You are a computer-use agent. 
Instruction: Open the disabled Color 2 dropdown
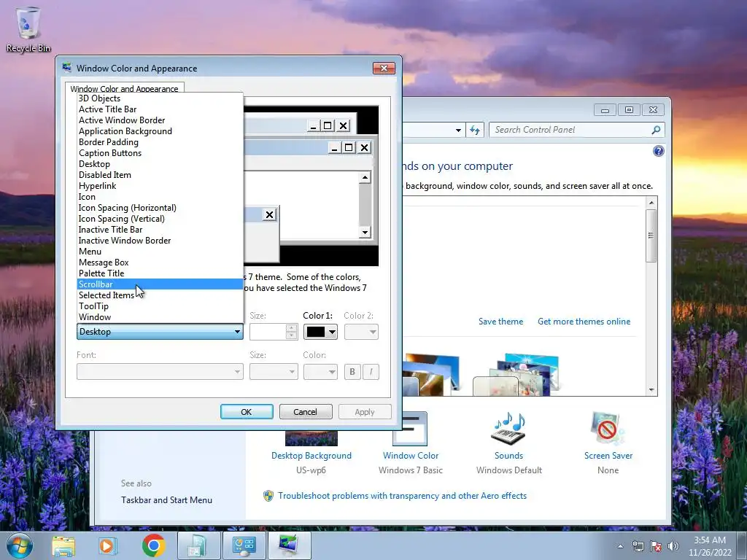click(x=361, y=332)
